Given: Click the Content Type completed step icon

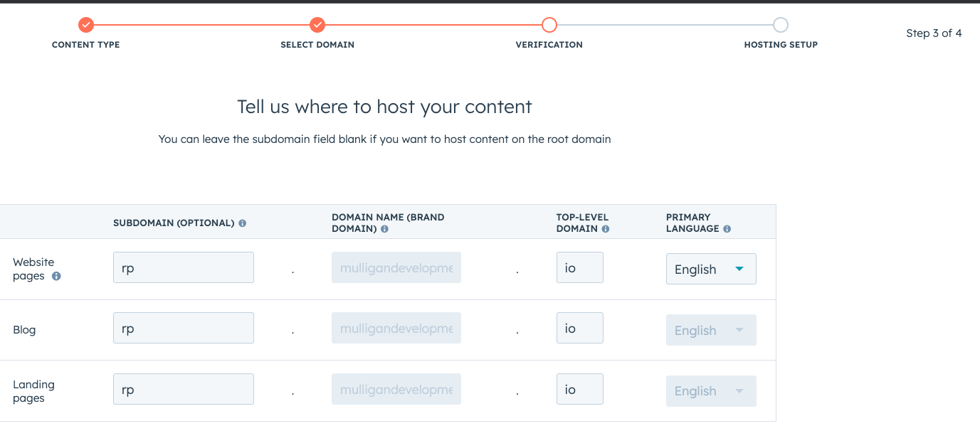Looking at the screenshot, I should coord(85,25).
